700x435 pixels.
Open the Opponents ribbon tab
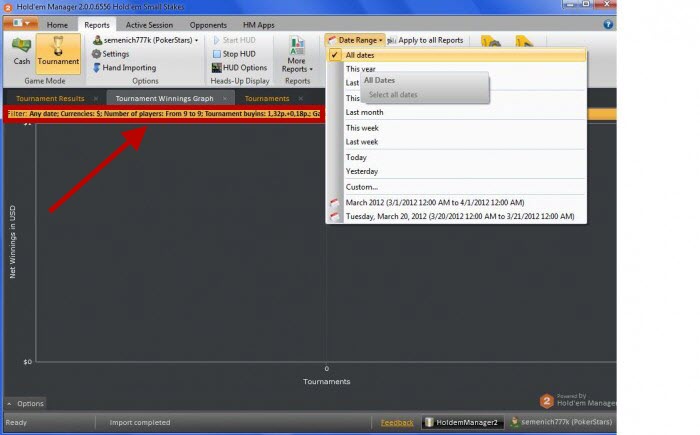point(208,25)
